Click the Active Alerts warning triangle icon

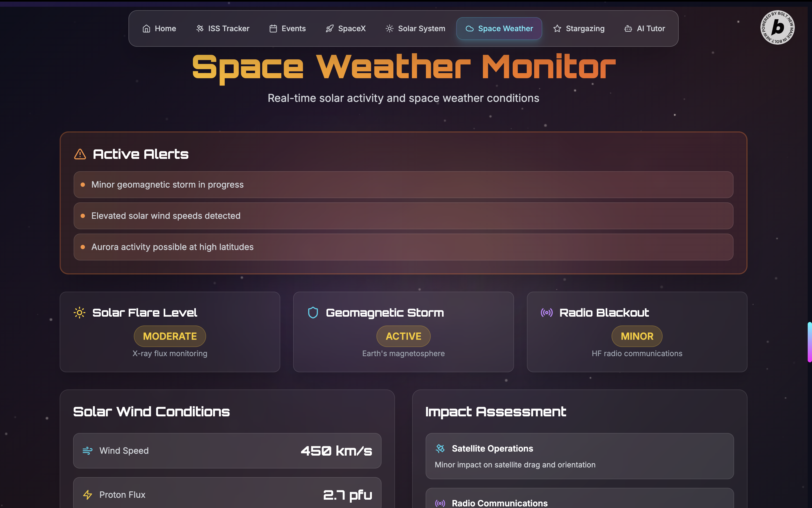click(80, 154)
